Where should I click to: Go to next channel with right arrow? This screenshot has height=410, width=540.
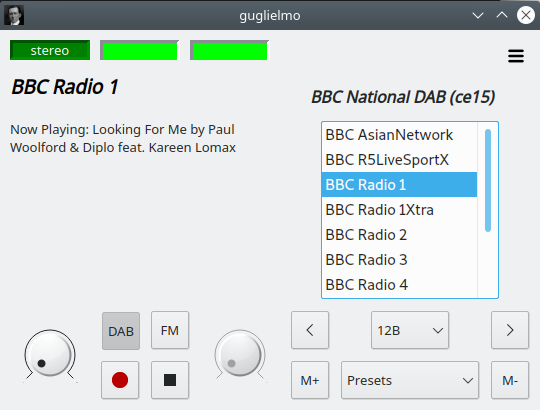[510, 330]
